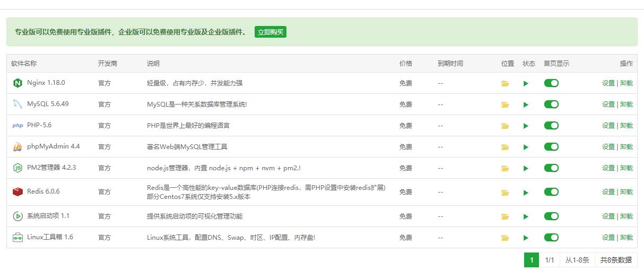Click the Linux工具箱 status play icon
This screenshot has height=270, width=644.
[x=526, y=238]
